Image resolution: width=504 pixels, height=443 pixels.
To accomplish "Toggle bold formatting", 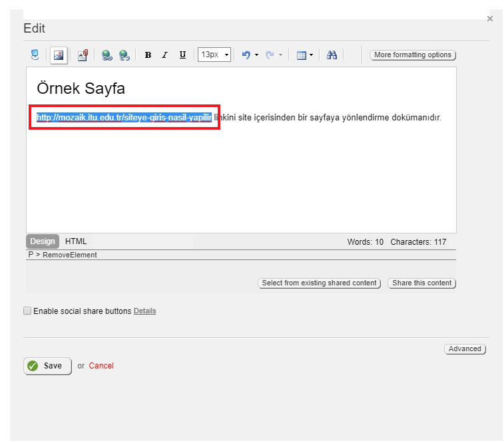I will pos(148,55).
